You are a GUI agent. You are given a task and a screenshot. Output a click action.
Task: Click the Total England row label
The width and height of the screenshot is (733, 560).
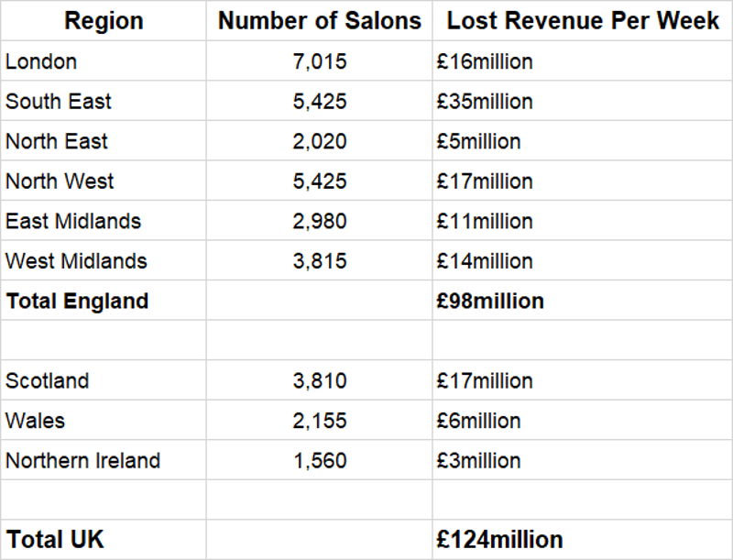77,301
